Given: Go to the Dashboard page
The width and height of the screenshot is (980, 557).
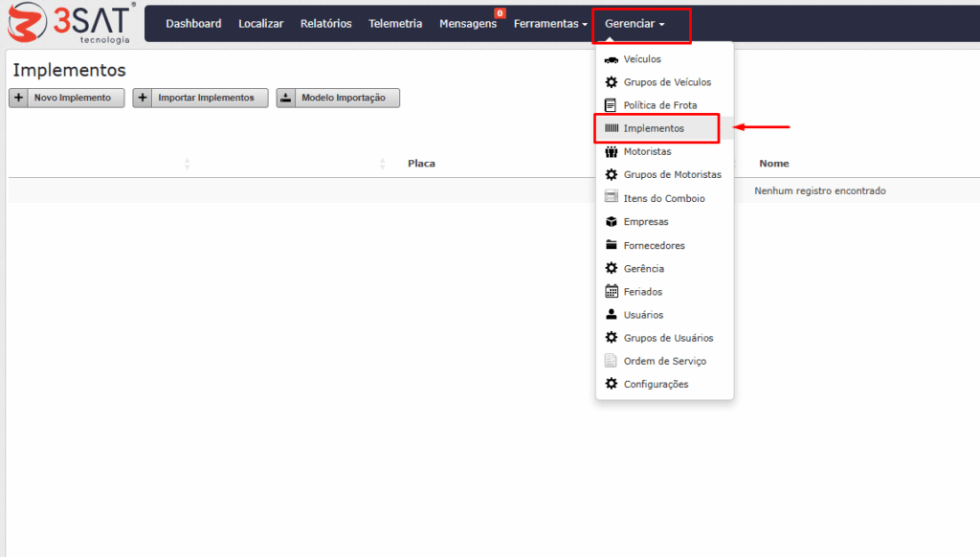Looking at the screenshot, I should pyautogui.click(x=193, y=24).
